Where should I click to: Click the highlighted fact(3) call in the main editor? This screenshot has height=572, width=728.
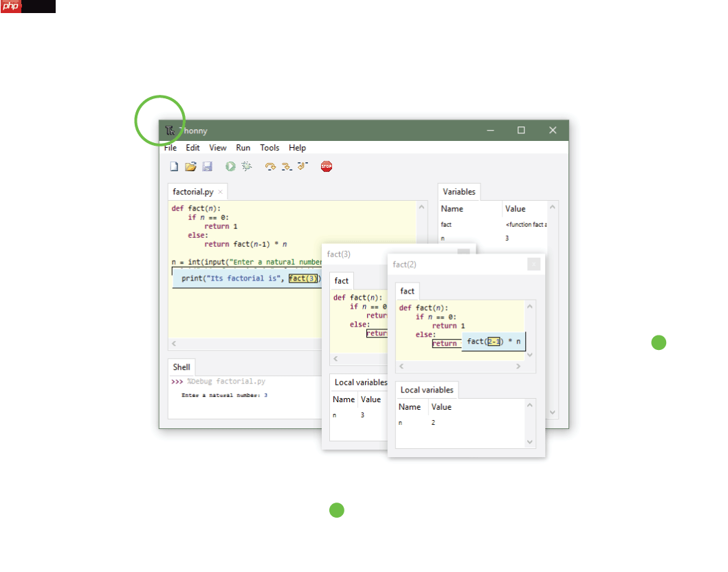(303, 278)
